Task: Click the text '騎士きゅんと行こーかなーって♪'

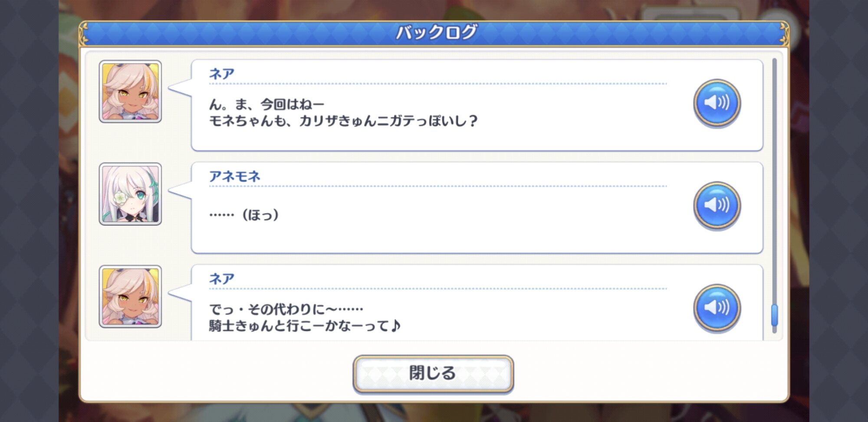Action: (x=305, y=325)
